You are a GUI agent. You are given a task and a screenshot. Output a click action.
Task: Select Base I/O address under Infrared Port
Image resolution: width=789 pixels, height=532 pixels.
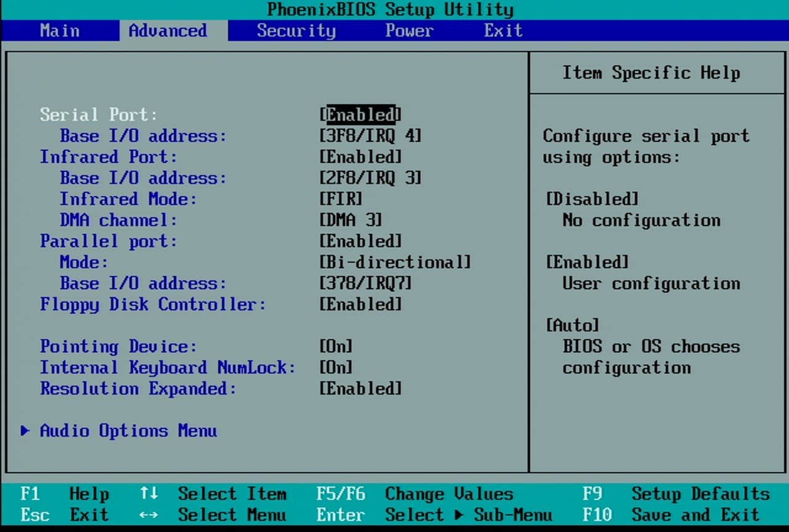pos(143,178)
